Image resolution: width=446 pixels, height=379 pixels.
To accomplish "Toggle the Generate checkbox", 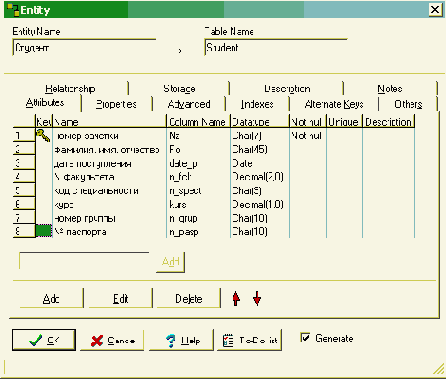I will (x=305, y=337).
